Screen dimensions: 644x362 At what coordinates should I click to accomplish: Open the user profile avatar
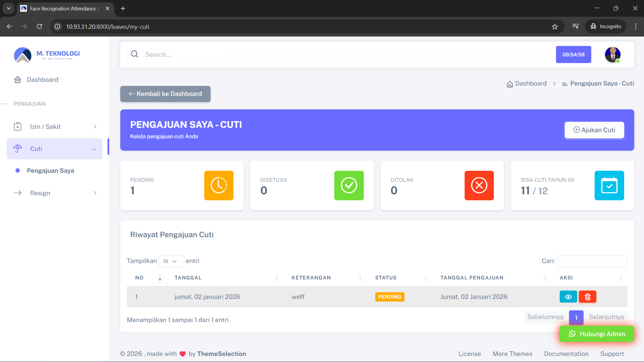[612, 55]
